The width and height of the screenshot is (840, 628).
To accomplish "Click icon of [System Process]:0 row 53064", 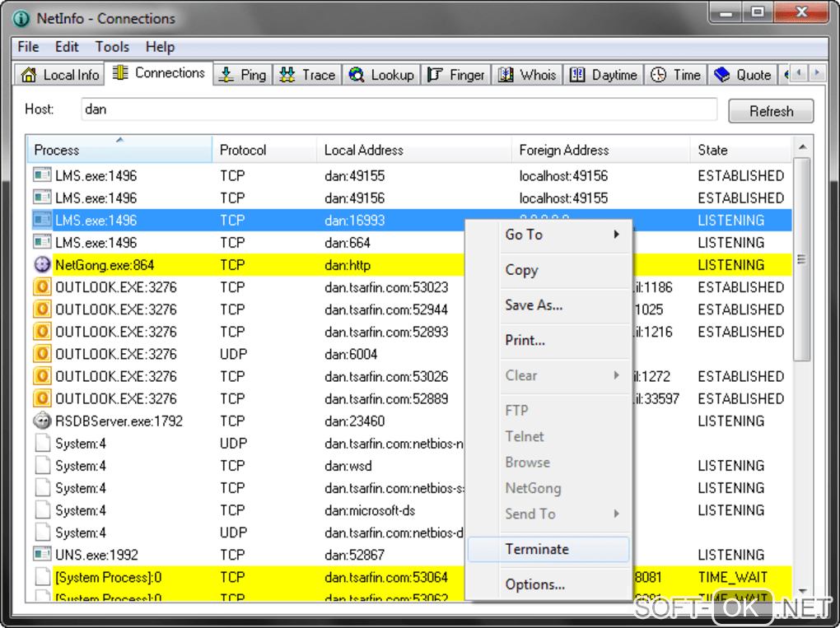I will click(42, 577).
